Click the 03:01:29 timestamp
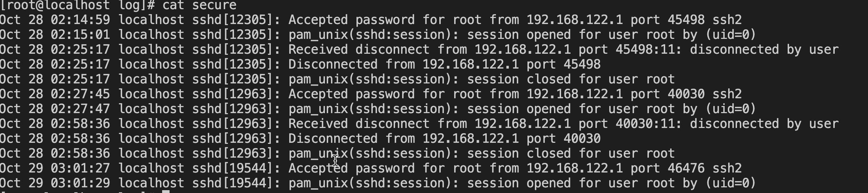Image resolution: width=868 pixels, height=193 pixels. [80, 183]
